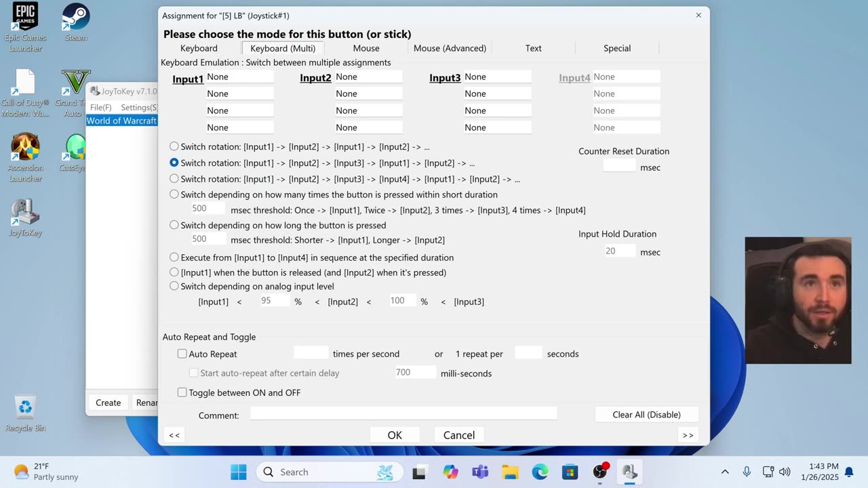Open the Windows Start menu

click(x=239, y=472)
